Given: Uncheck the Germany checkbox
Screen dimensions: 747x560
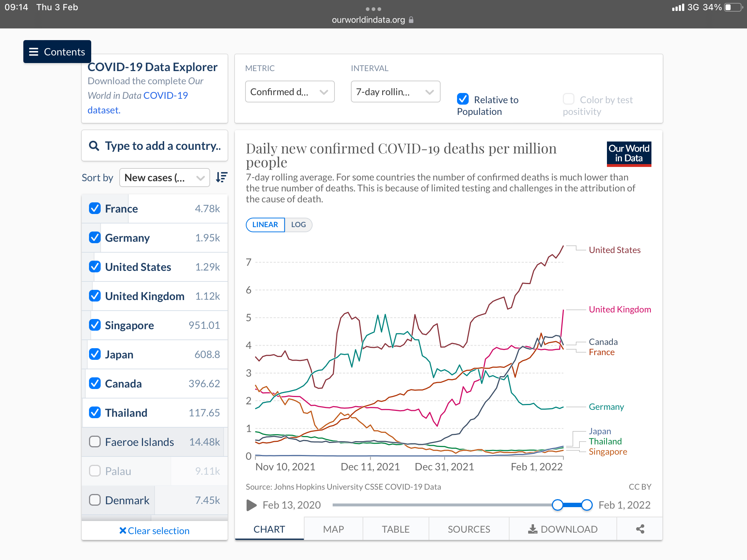Looking at the screenshot, I should point(95,238).
